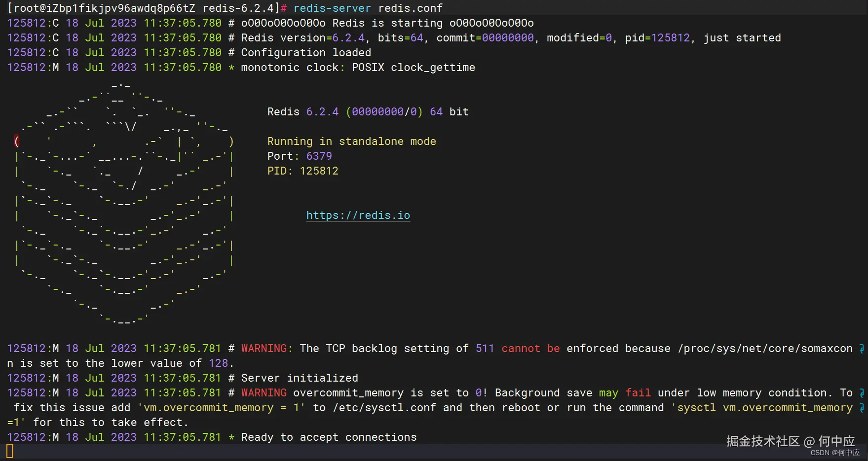Click "'vm.overcommit_memory = 1'" setting text
The width and height of the screenshot is (868, 461).
pyautogui.click(x=221, y=408)
